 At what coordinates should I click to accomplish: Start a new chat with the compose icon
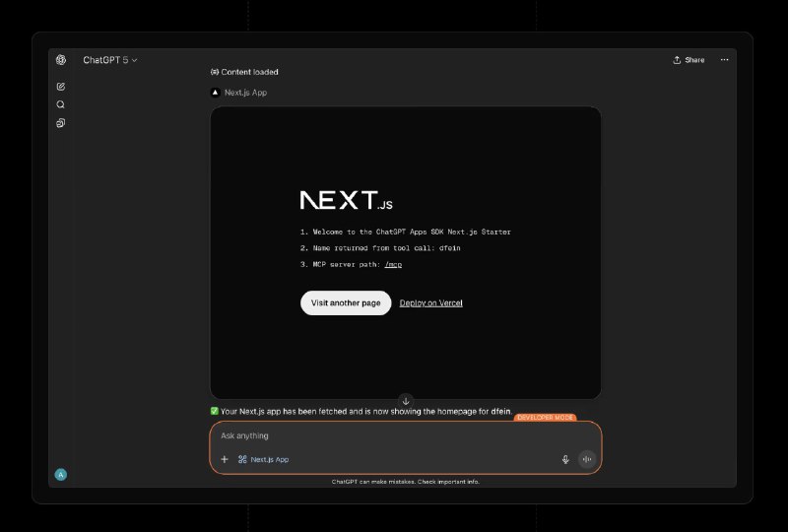(61, 87)
